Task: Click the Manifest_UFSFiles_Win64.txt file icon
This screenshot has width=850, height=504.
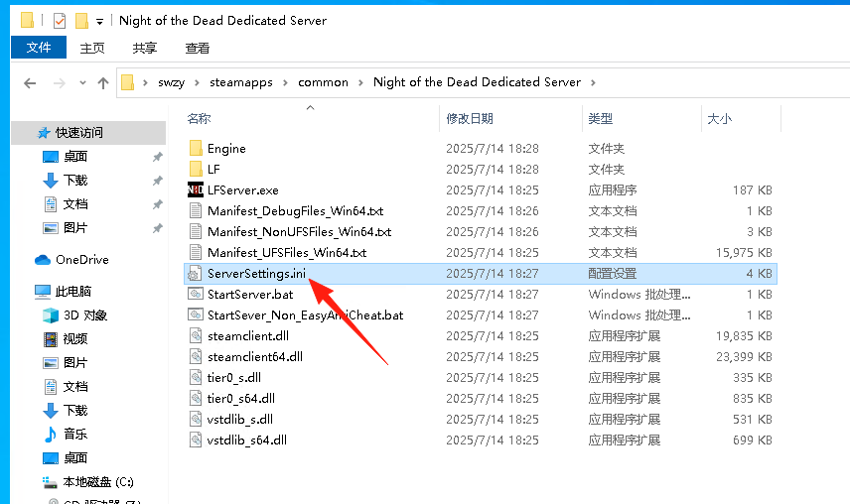Action: (x=196, y=252)
